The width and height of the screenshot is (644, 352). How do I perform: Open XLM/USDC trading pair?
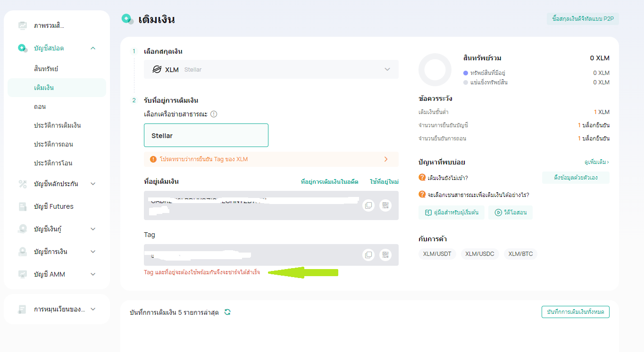480,254
